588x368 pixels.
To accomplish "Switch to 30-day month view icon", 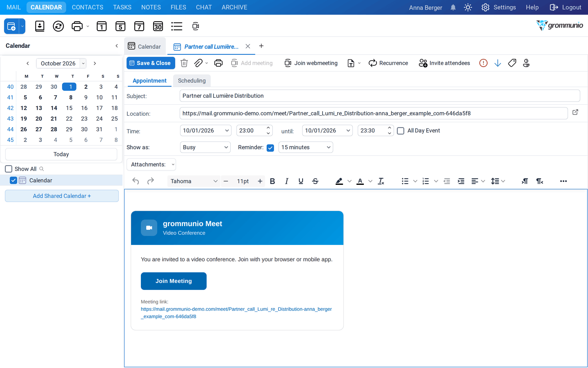I will [x=158, y=26].
